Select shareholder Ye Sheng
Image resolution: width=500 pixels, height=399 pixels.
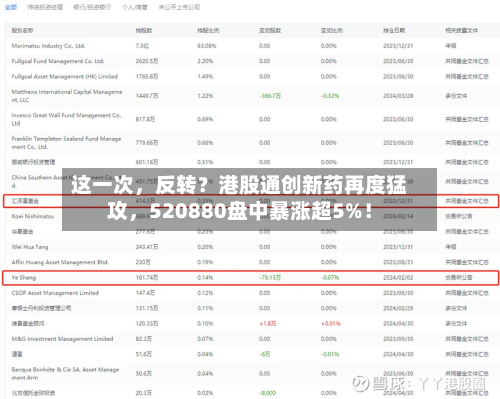(24, 278)
